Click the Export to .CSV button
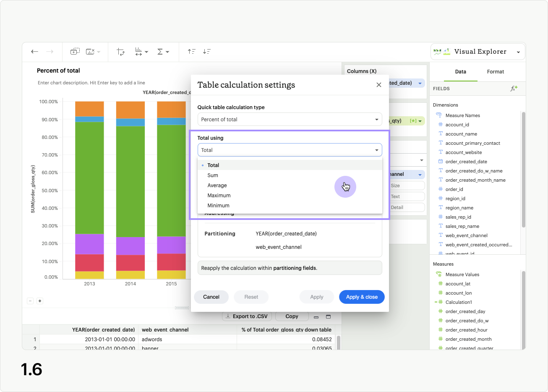548x392 pixels. pos(246,316)
